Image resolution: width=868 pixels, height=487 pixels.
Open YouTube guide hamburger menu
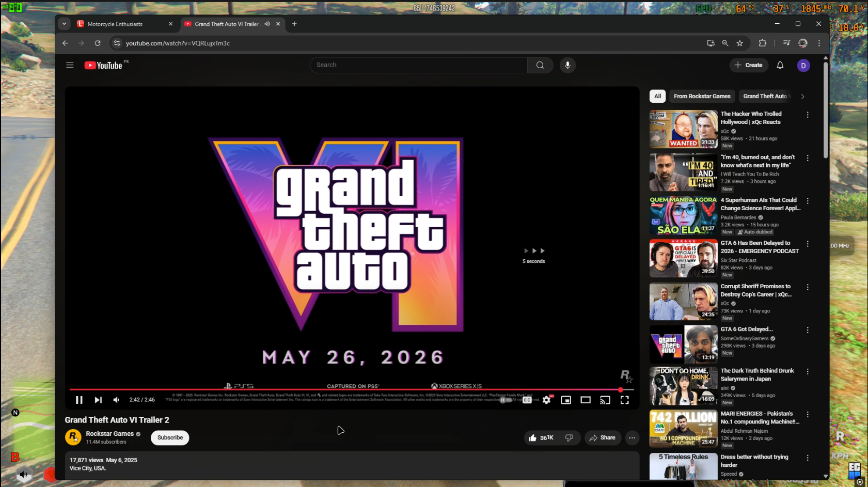pyautogui.click(x=70, y=65)
